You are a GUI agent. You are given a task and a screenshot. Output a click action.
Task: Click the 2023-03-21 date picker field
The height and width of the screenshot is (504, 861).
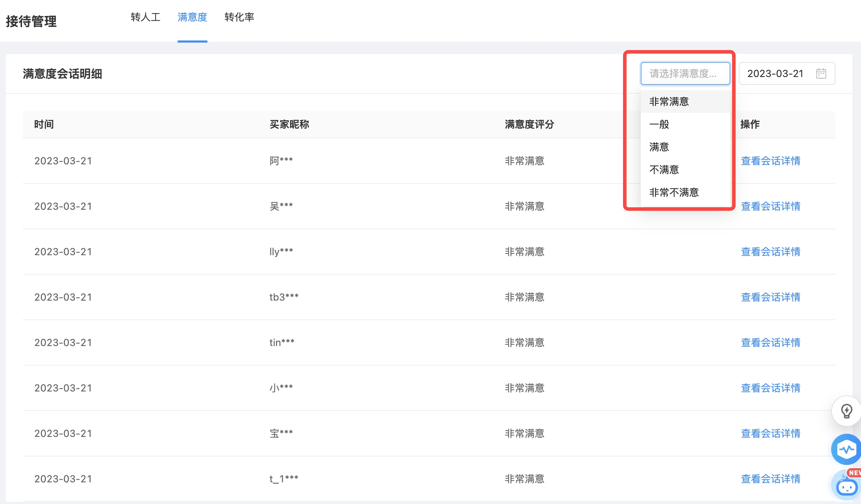[x=787, y=73]
